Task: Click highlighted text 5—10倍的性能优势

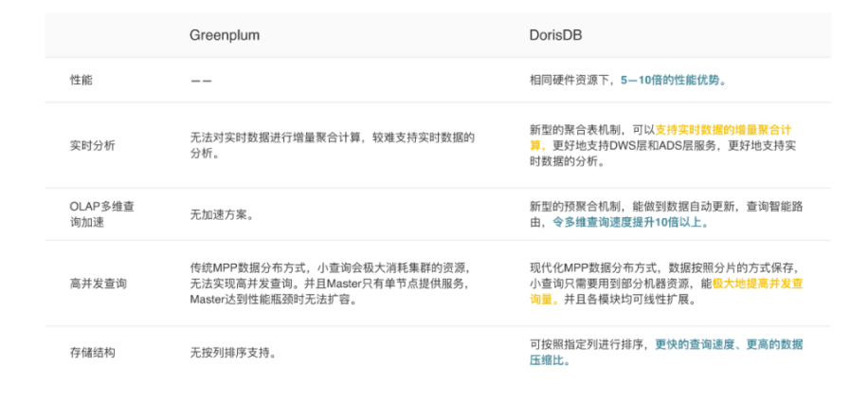Action: (x=674, y=80)
